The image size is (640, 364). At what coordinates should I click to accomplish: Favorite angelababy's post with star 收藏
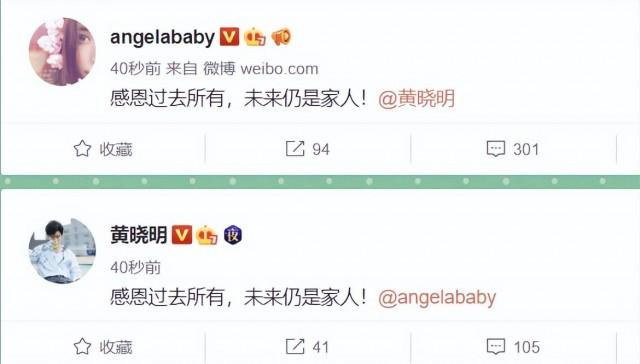[x=103, y=149]
